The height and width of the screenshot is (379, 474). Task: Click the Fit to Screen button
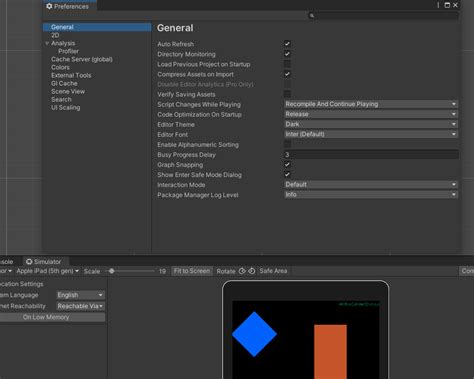192,271
